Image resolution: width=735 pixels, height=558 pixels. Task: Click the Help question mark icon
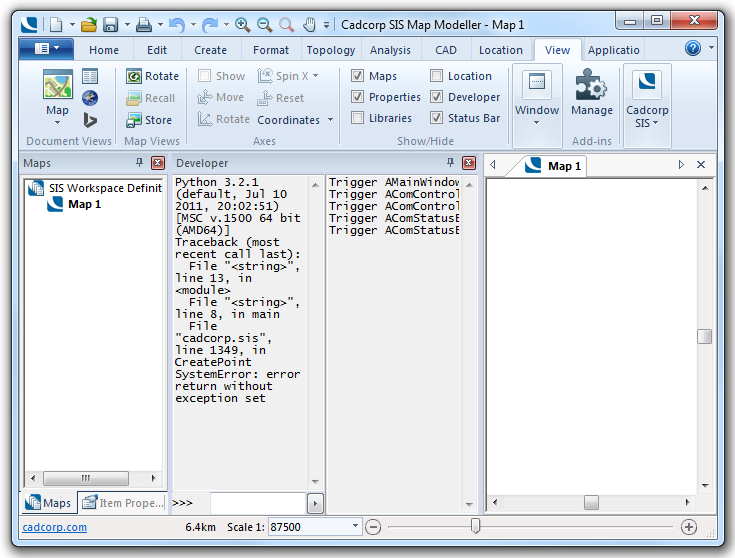(x=693, y=48)
